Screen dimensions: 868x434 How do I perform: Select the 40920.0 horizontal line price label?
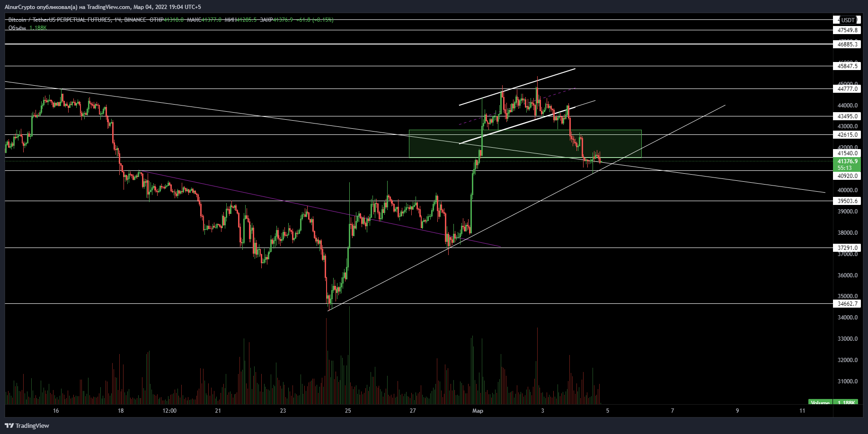tap(847, 176)
